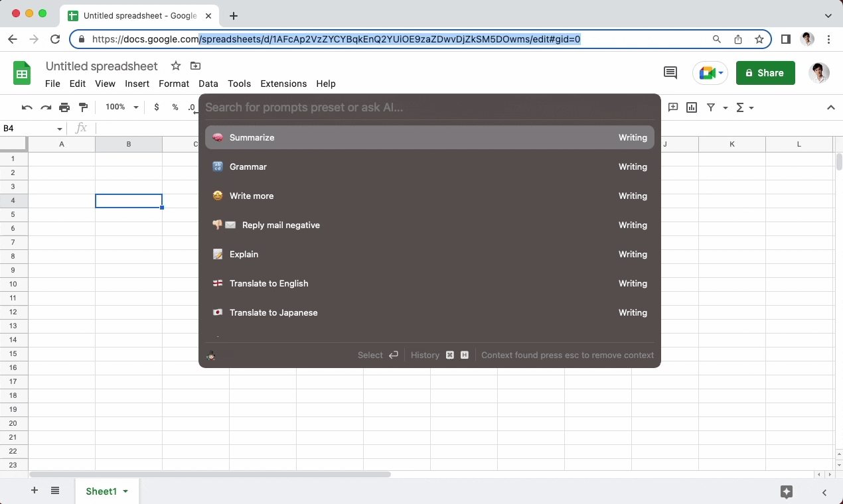This screenshot has width=843, height=504.
Task: Open the Format menu
Action: pyautogui.click(x=174, y=84)
